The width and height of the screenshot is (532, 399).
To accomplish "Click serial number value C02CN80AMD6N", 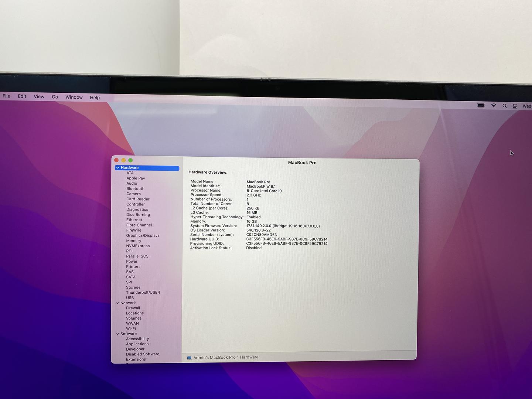I will click(262, 235).
